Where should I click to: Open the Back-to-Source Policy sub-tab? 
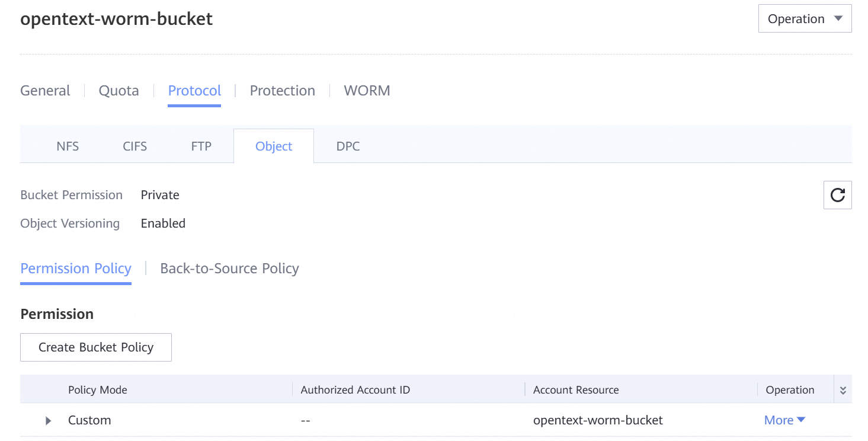pos(229,269)
